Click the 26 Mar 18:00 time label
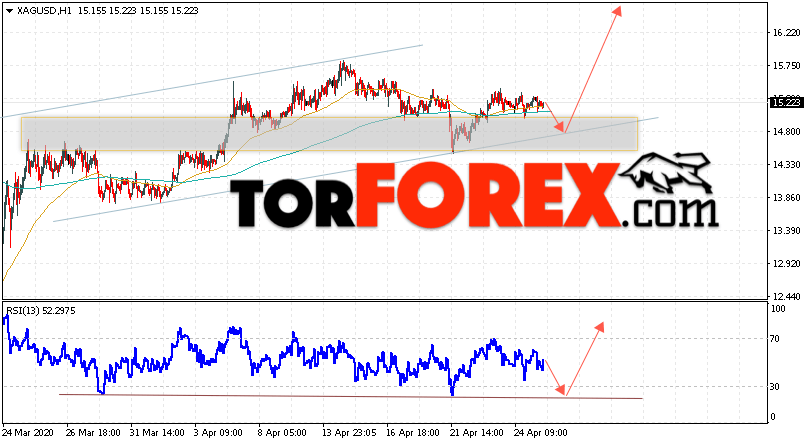Image resolution: width=808 pixels, height=444 pixels. (x=93, y=433)
